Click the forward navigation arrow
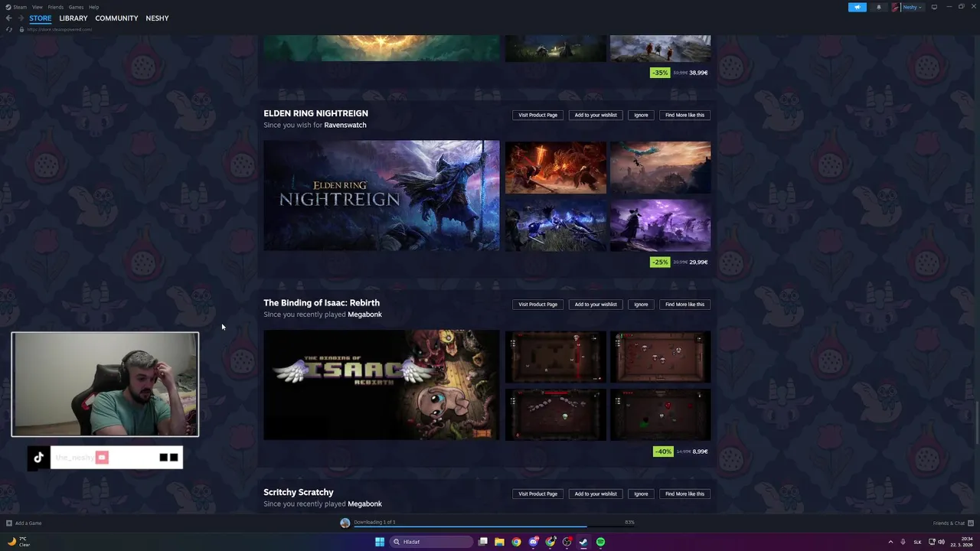 [x=21, y=18]
